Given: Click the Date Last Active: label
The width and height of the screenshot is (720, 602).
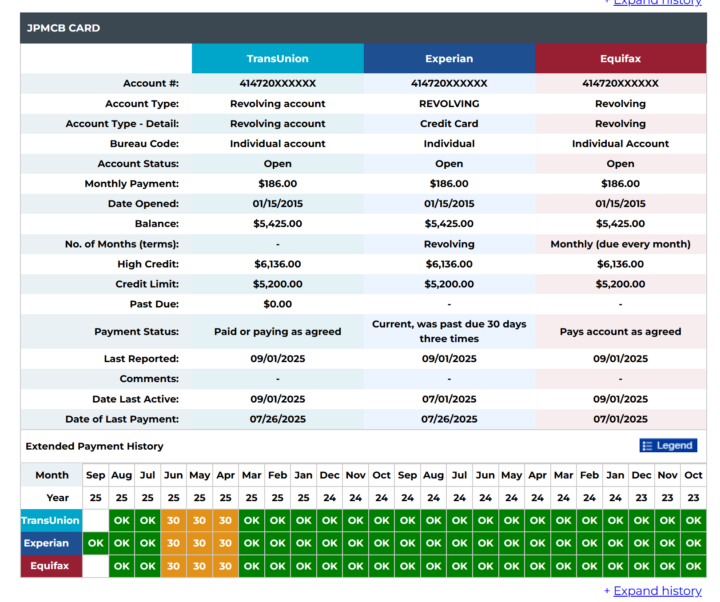Looking at the screenshot, I should 135,399.
